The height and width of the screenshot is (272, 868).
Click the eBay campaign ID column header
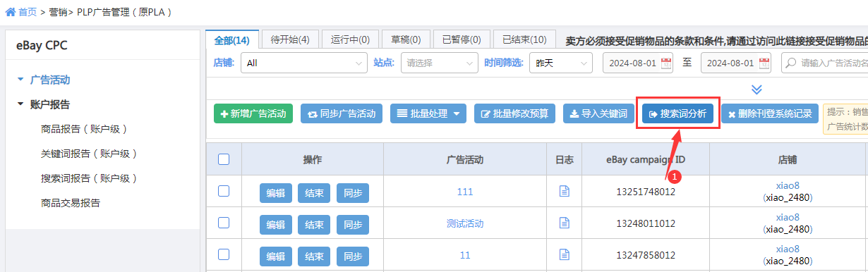point(646,159)
